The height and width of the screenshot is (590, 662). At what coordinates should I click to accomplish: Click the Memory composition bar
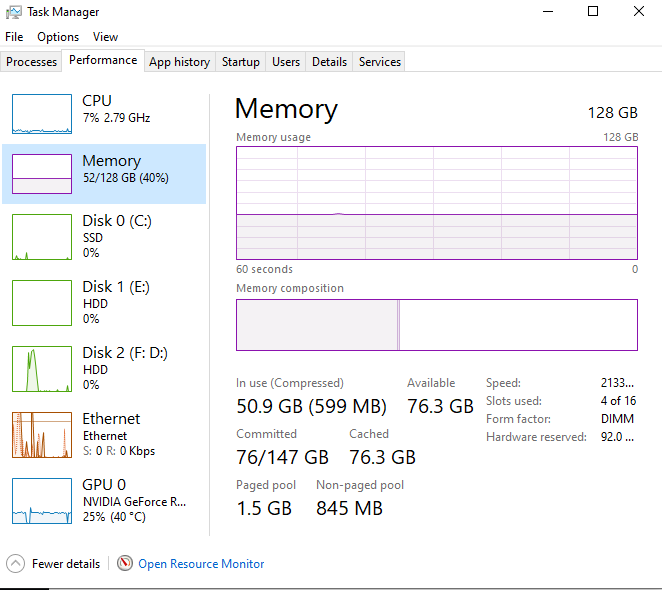coord(436,325)
